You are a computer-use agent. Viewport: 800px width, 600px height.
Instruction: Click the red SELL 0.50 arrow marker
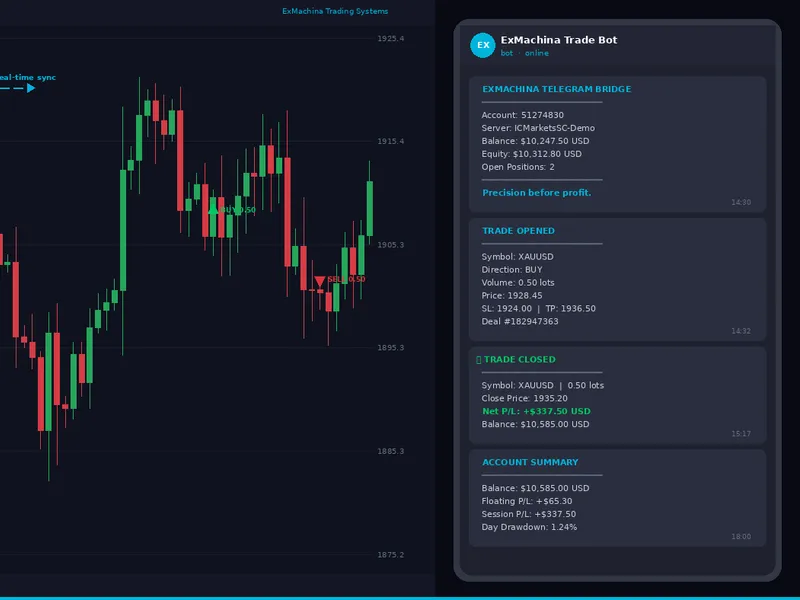[x=320, y=281]
